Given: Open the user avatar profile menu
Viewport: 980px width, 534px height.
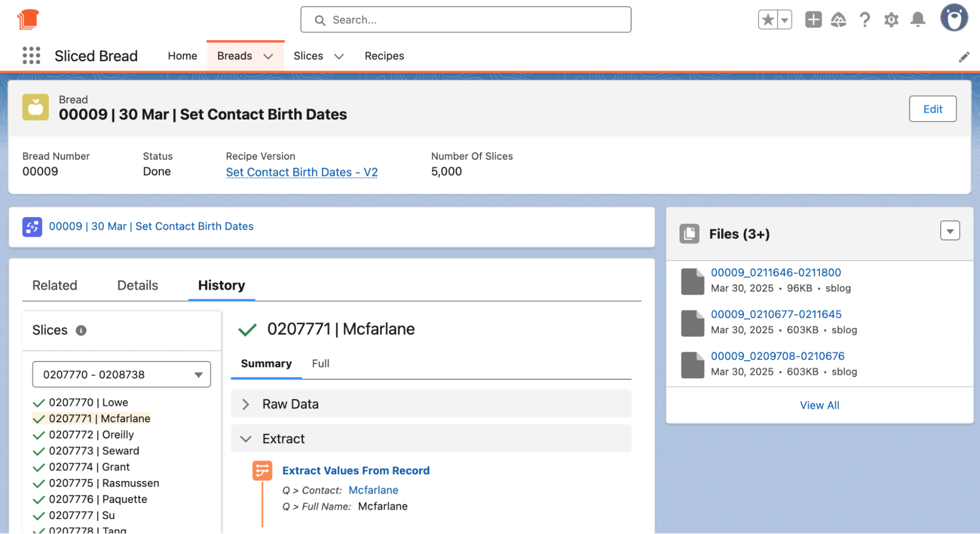Looking at the screenshot, I should tap(954, 19).
